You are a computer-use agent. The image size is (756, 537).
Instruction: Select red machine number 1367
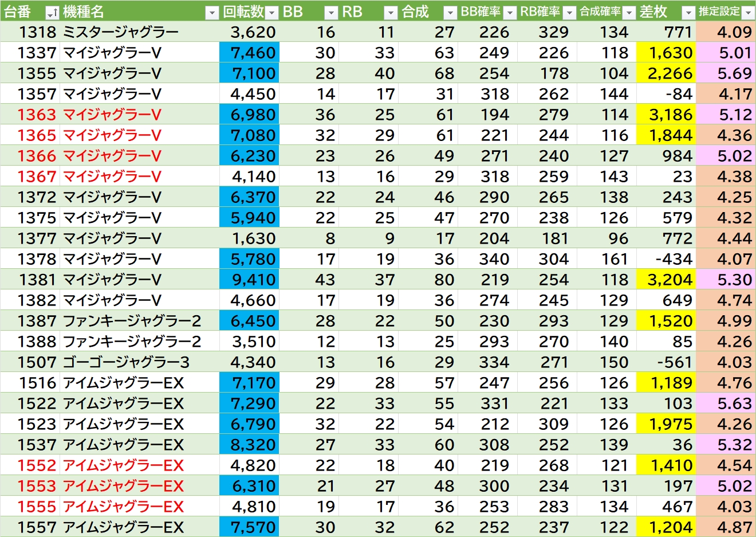[x=30, y=177]
